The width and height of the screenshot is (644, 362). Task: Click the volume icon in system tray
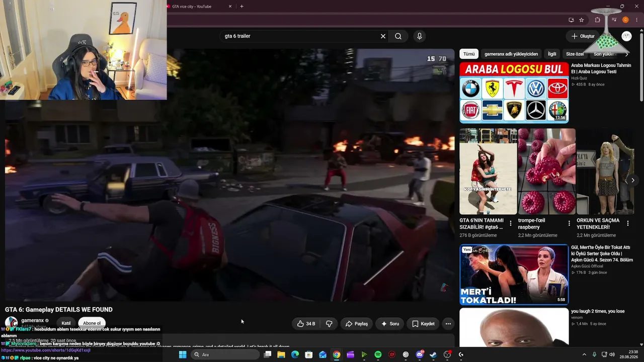click(613, 354)
